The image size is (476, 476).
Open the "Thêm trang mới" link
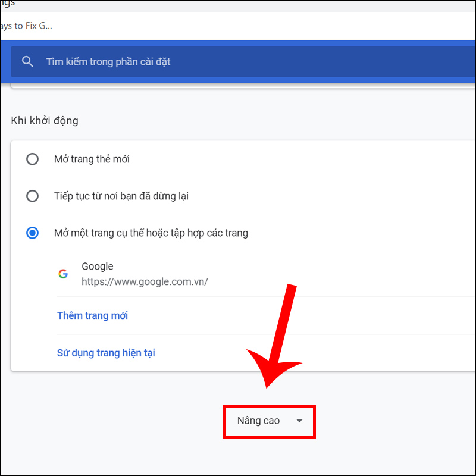click(x=92, y=315)
